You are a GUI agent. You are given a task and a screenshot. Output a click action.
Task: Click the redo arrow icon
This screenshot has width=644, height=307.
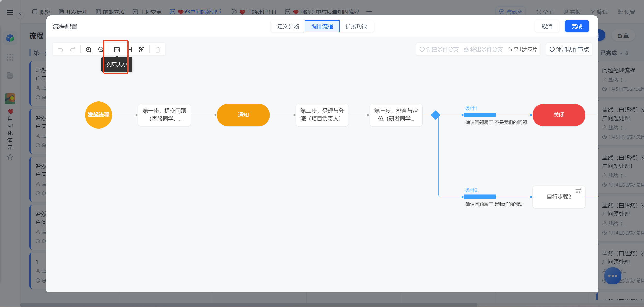point(73,49)
